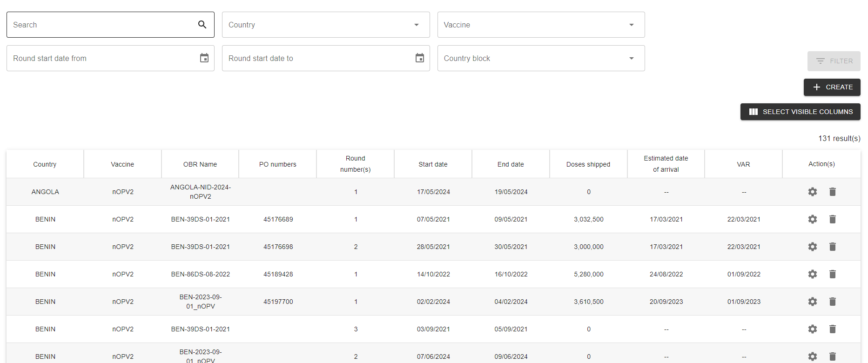
Task: Click the search magnifier icon
Action: pos(202,25)
